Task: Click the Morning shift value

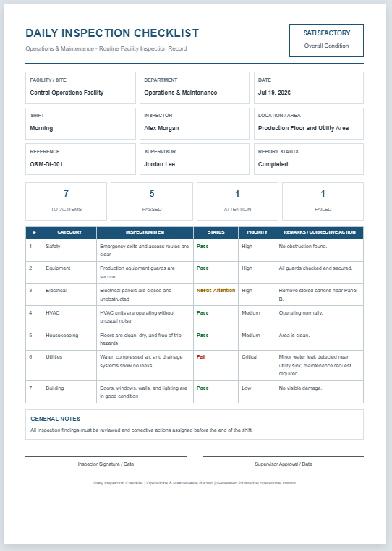Action: (x=41, y=128)
